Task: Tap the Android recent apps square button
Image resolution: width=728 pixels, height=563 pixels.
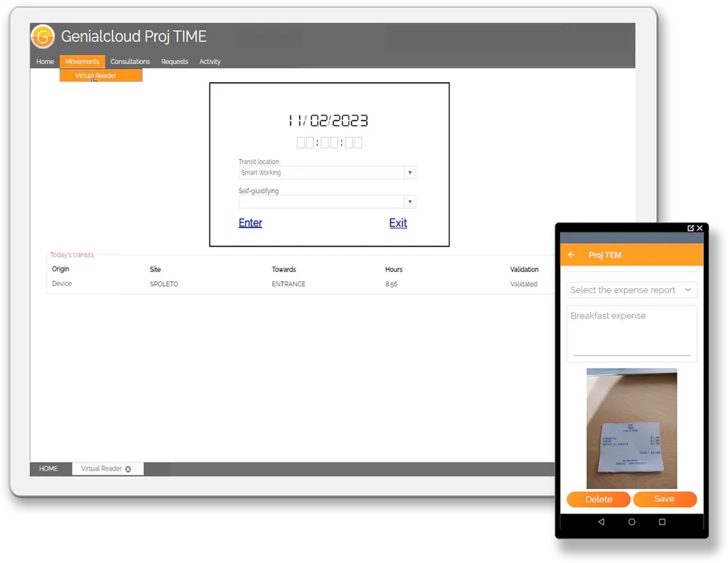Action: coord(662,522)
